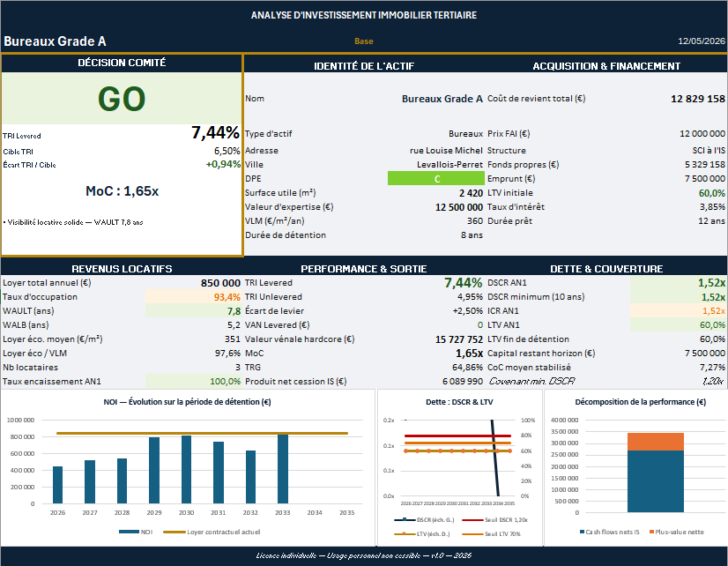The height and width of the screenshot is (566, 728).
Task: Click the orange Plus-value nette bar segment
Action: click(656, 442)
